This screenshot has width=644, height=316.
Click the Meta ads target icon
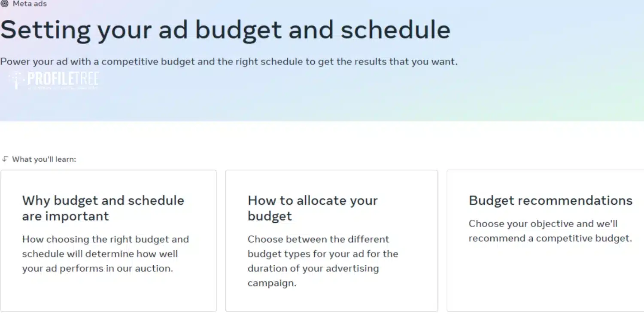[4, 4]
